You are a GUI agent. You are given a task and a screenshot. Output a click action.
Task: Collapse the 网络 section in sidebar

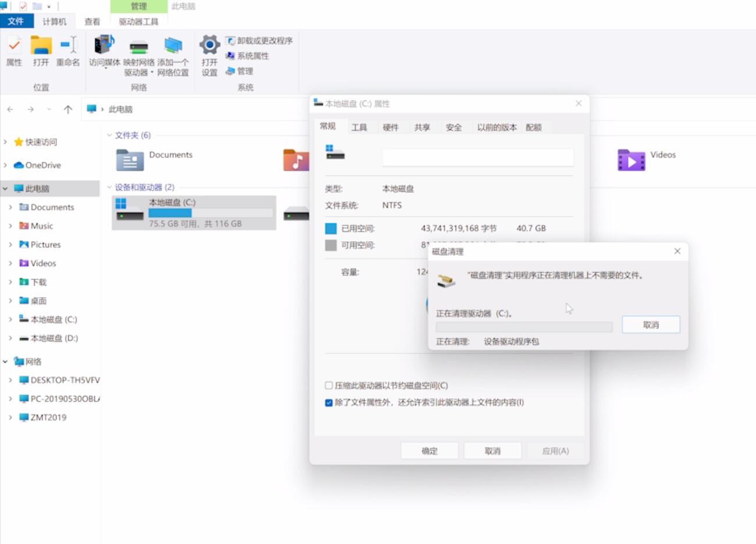click(6, 361)
